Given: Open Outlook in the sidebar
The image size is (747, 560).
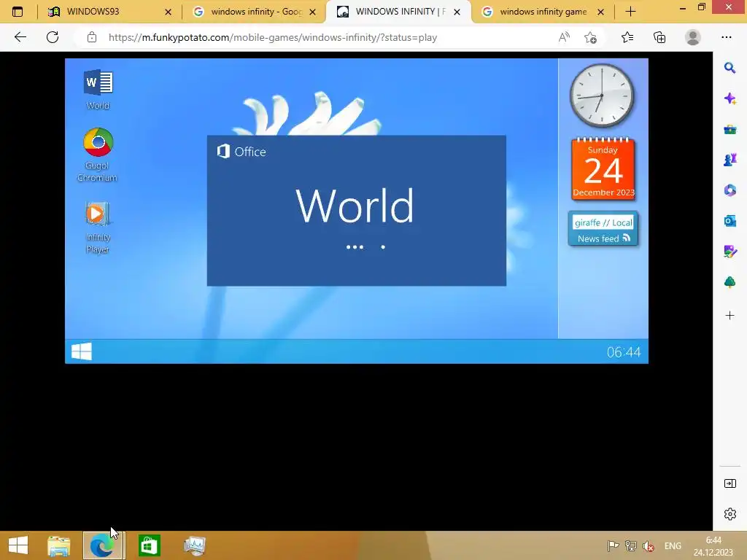Looking at the screenshot, I should click(729, 221).
